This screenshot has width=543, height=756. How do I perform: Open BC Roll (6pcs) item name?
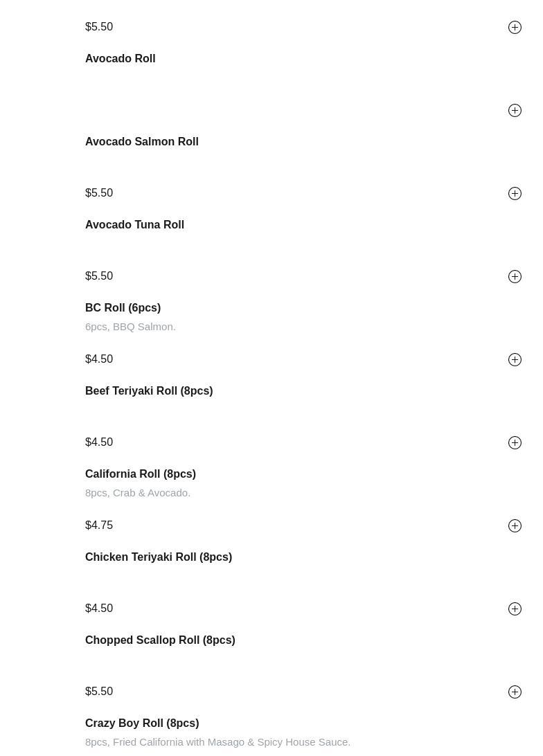point(123,308)
